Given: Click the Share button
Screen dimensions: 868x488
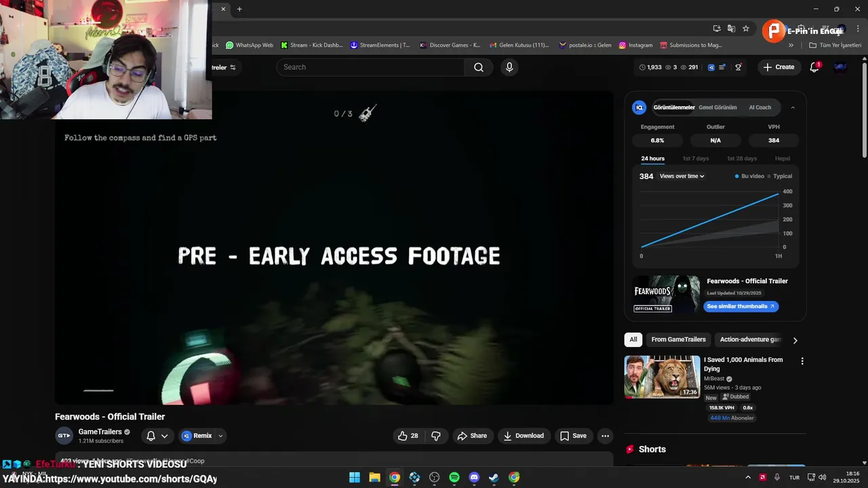Looking at the screenshot, I should pyautogui.click(x=472, y=436).
